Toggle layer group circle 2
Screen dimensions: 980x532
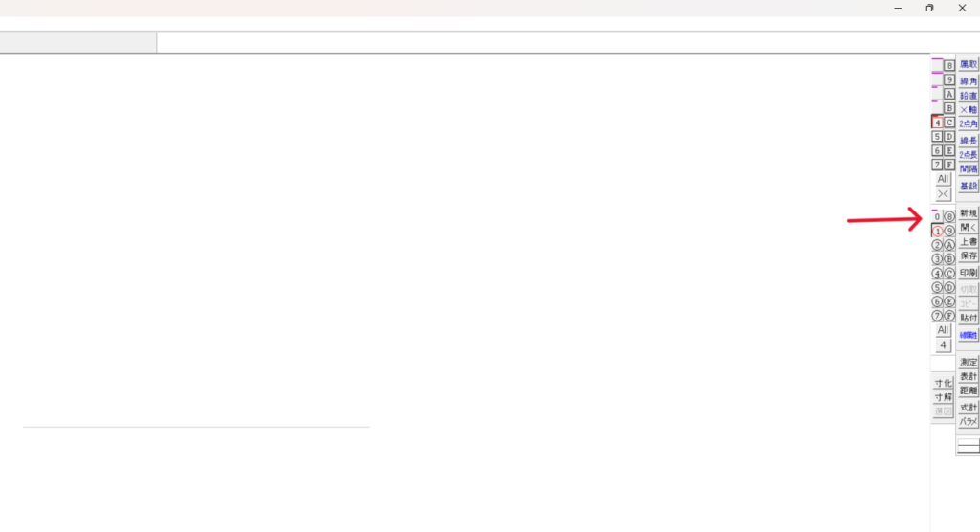coord(937,245)
